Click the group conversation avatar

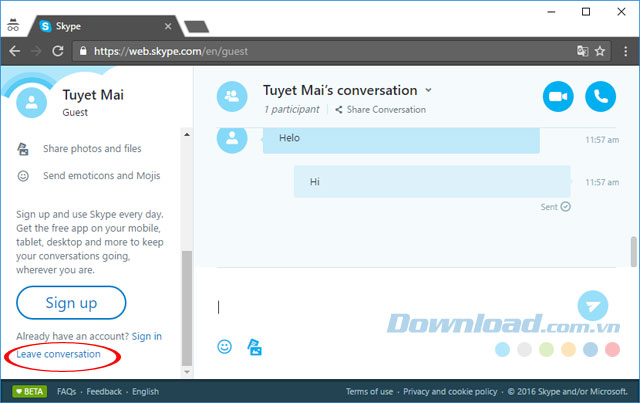coord(232,96)
